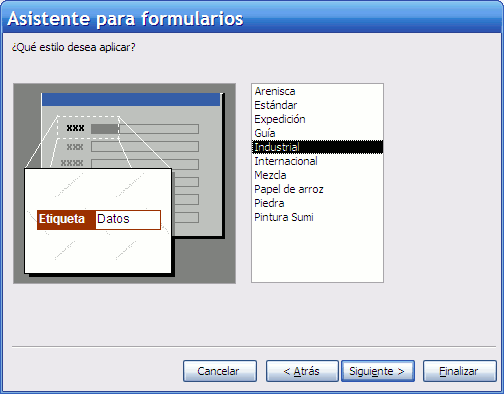Select Guía in the style list

pyautogui.click(x=317, y=133)
